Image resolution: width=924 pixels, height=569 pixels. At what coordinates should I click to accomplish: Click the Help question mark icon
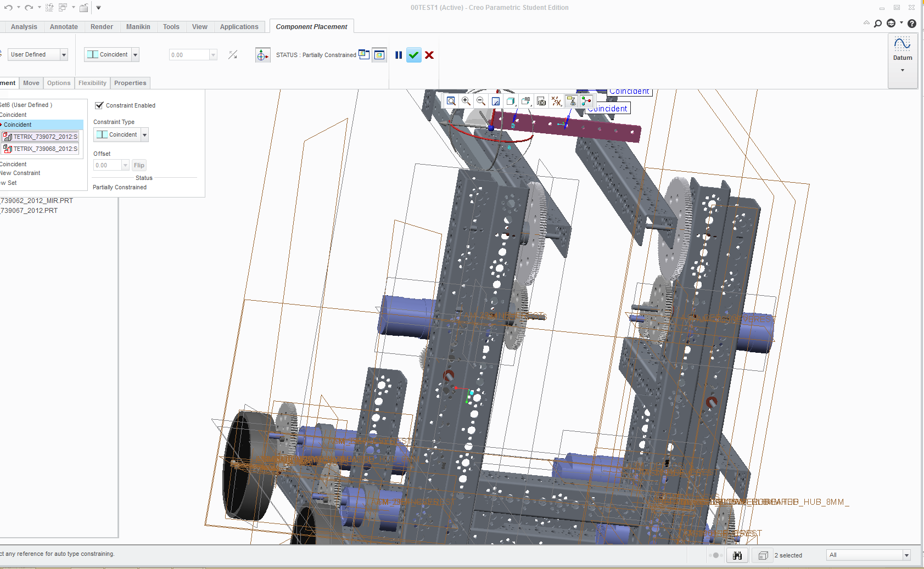pos(912,23)
